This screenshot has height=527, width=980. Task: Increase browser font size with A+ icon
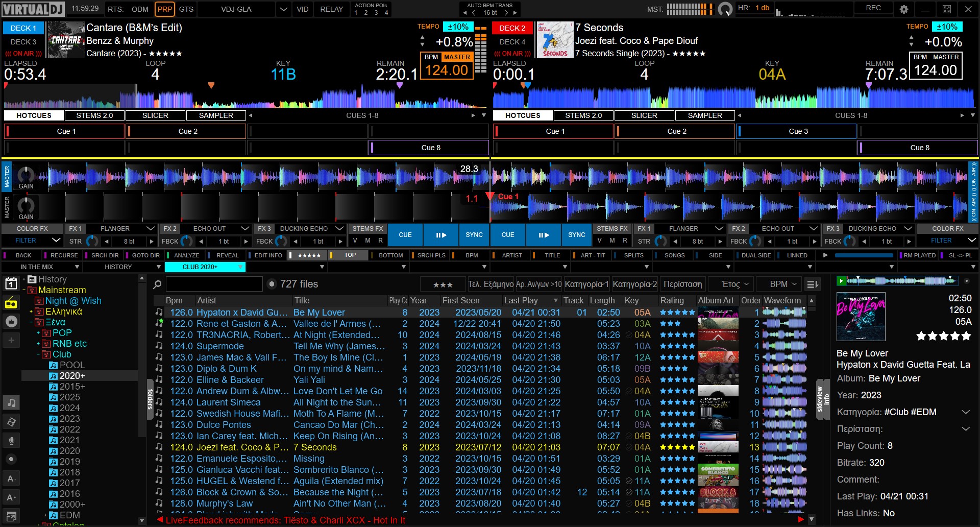pos(11,497)
